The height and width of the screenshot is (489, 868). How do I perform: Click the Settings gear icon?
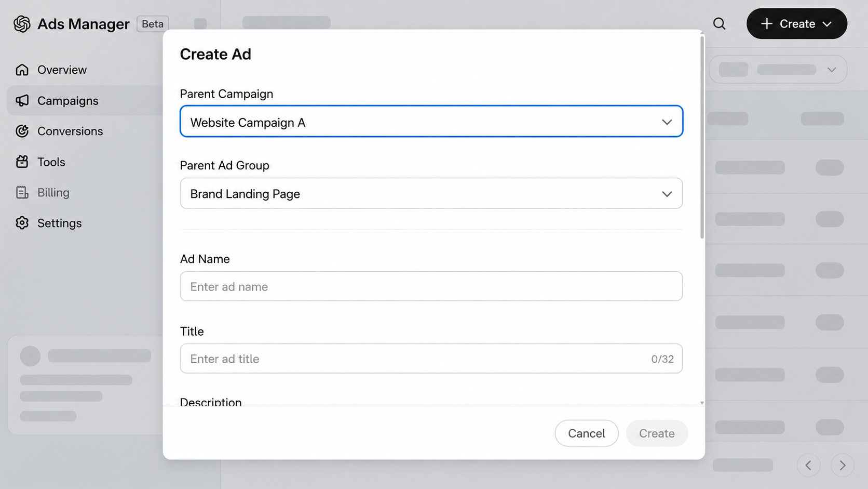pos(22,223)
